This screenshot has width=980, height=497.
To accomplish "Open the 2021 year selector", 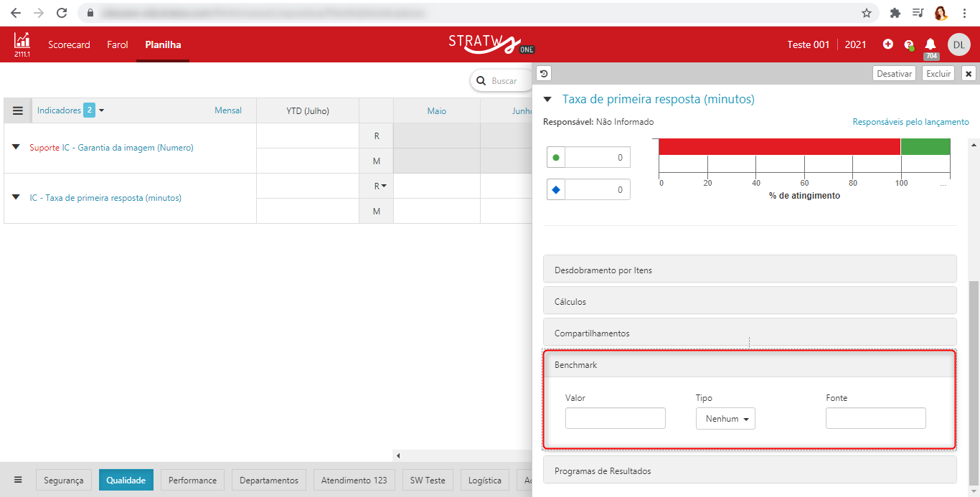I will pos(855,44).
